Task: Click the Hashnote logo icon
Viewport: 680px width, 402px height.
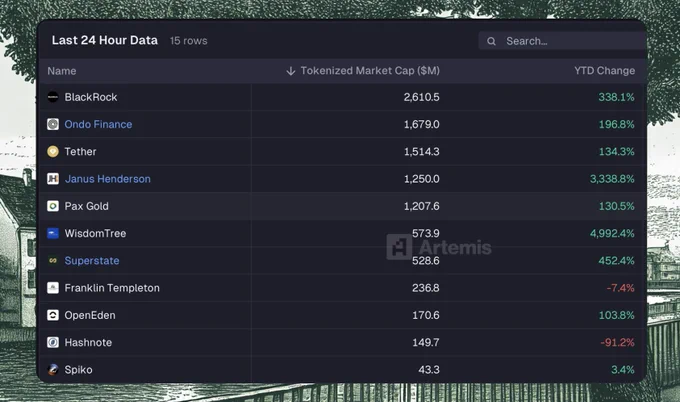Action: click(x=53, y=343)
